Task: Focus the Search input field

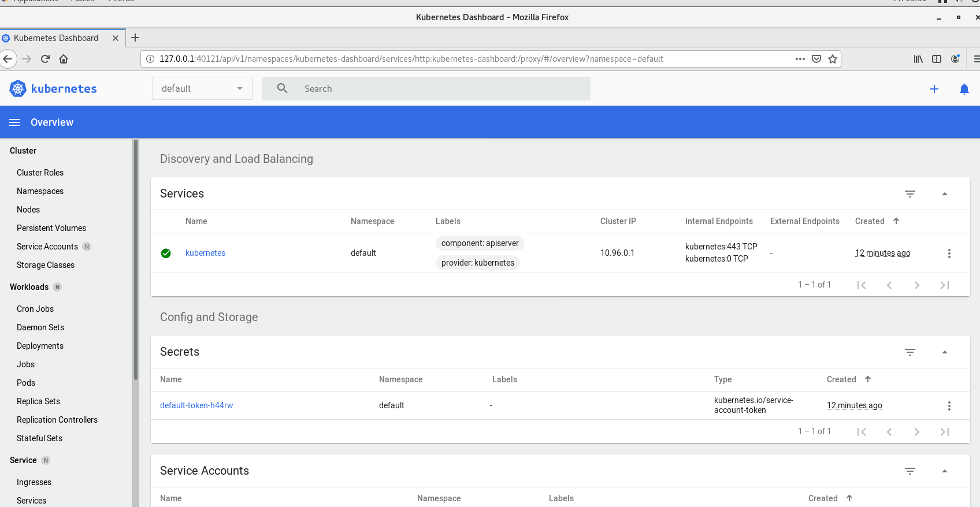Action: coord(426,88)
